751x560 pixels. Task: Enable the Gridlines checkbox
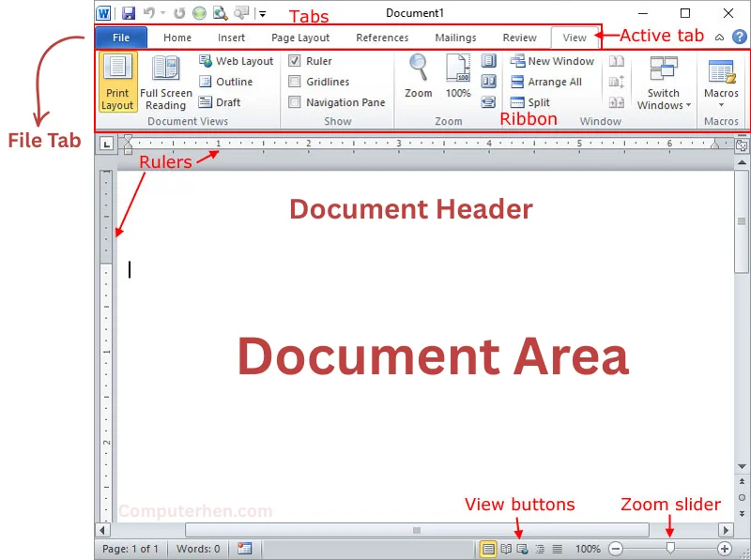click(296, 82)
